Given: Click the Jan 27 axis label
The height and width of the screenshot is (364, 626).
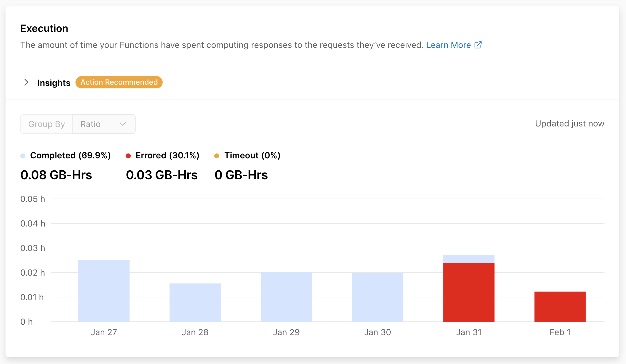Looking at the screenshot, I should [x=104, y=332].
